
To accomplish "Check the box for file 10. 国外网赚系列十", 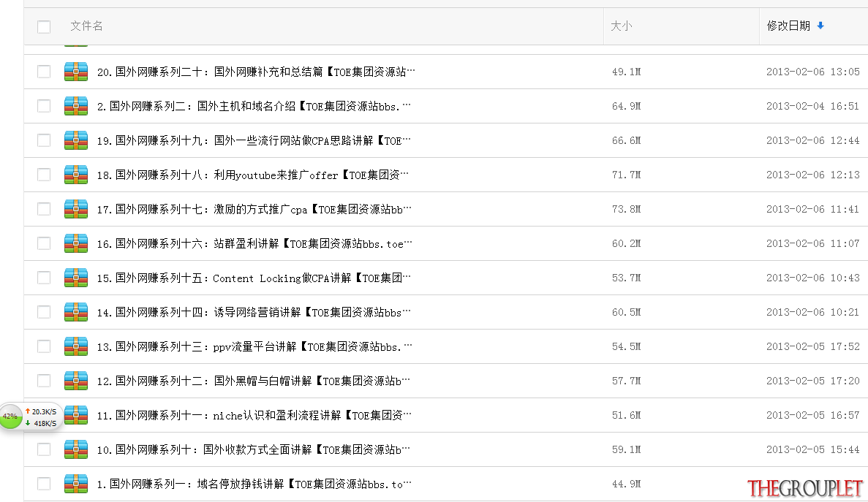I will click(x=44, y=449).
